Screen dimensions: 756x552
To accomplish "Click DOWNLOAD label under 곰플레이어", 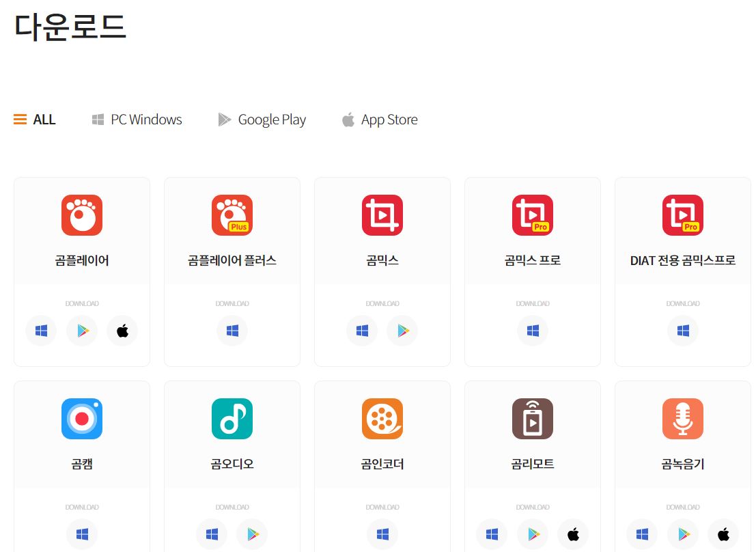I will click(x=82, y=303).
